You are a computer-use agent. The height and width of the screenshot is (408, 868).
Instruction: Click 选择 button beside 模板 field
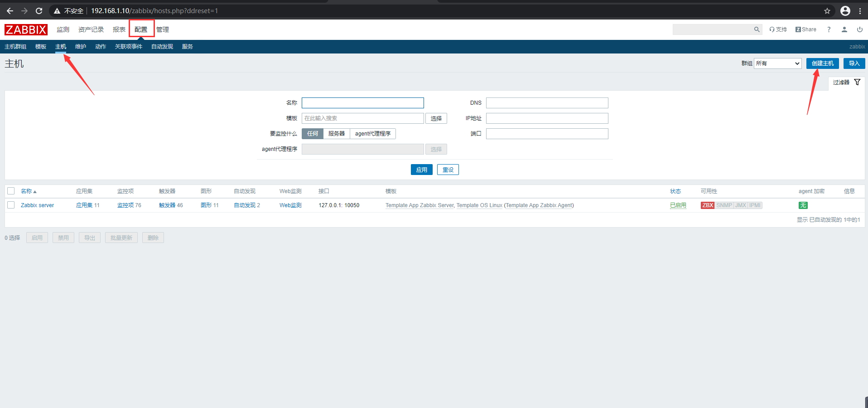click(x=436, y=118)
